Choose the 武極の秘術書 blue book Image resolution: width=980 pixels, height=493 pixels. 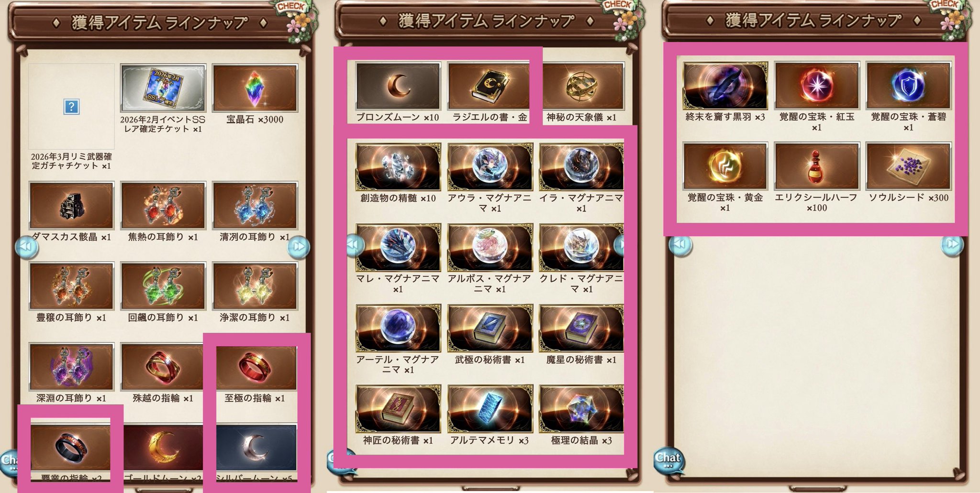pyautogui.click(x=490, y=328)
